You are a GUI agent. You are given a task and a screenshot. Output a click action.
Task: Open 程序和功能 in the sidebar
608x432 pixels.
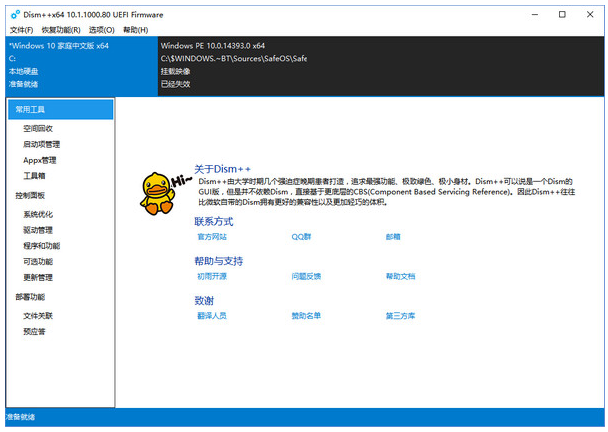41,246
